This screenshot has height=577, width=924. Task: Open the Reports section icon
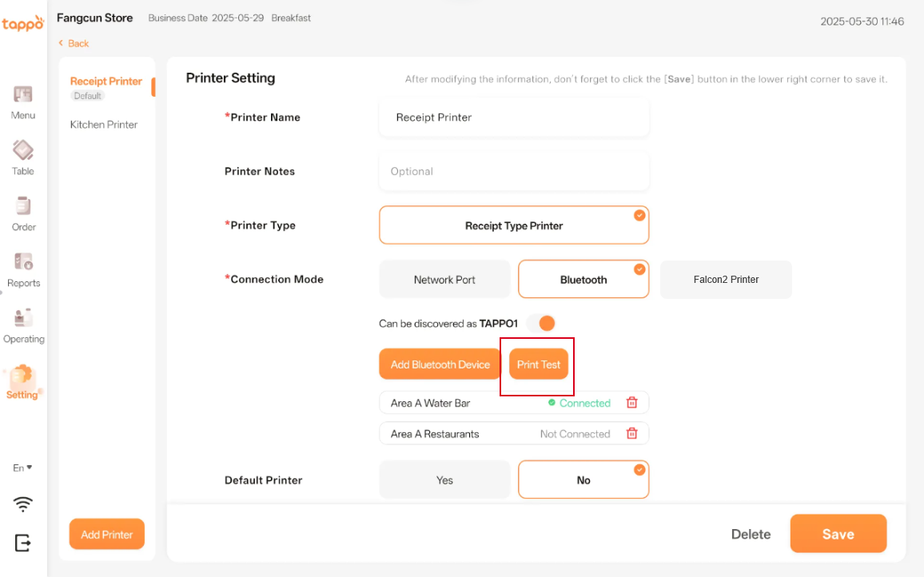point(23,262)
